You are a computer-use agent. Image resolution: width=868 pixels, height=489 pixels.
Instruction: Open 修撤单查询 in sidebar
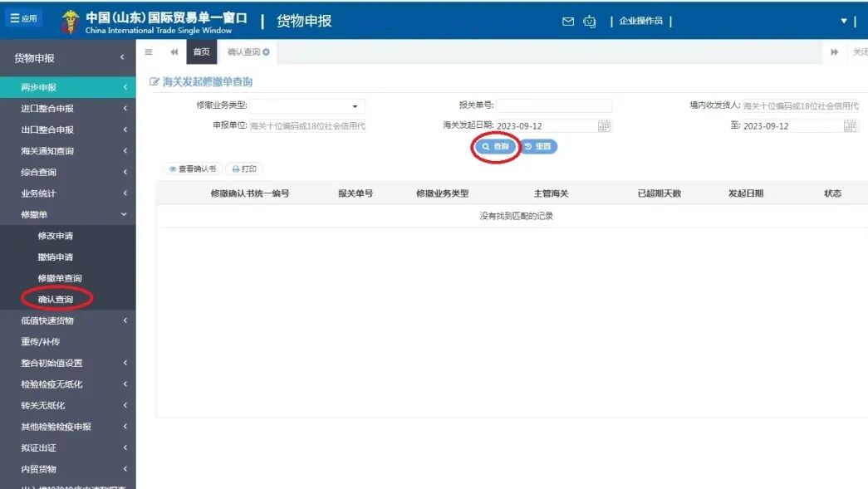(60, 278)
